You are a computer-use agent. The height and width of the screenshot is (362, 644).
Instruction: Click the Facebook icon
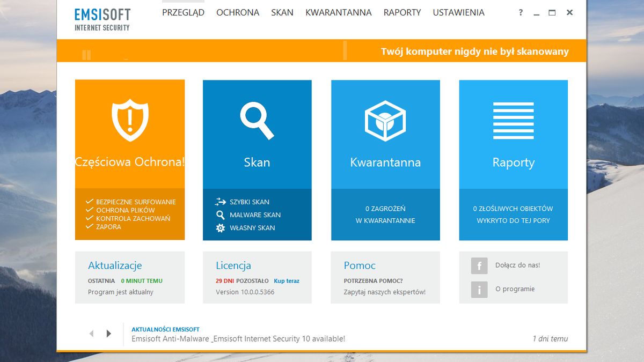click(x=479, y=265)
